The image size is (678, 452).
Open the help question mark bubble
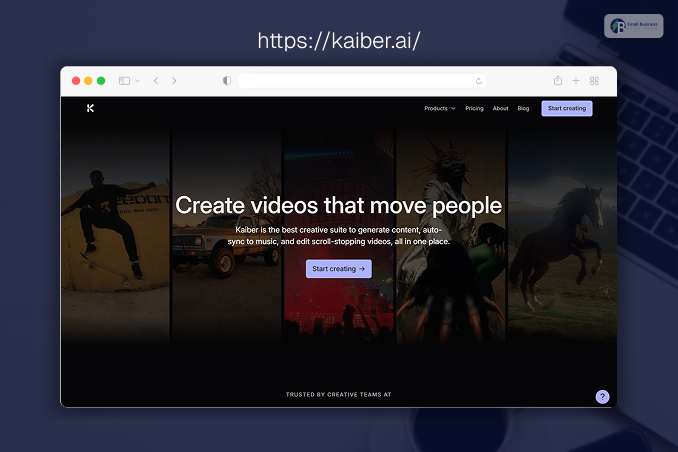pyautogui.click(x=602, y=397)
